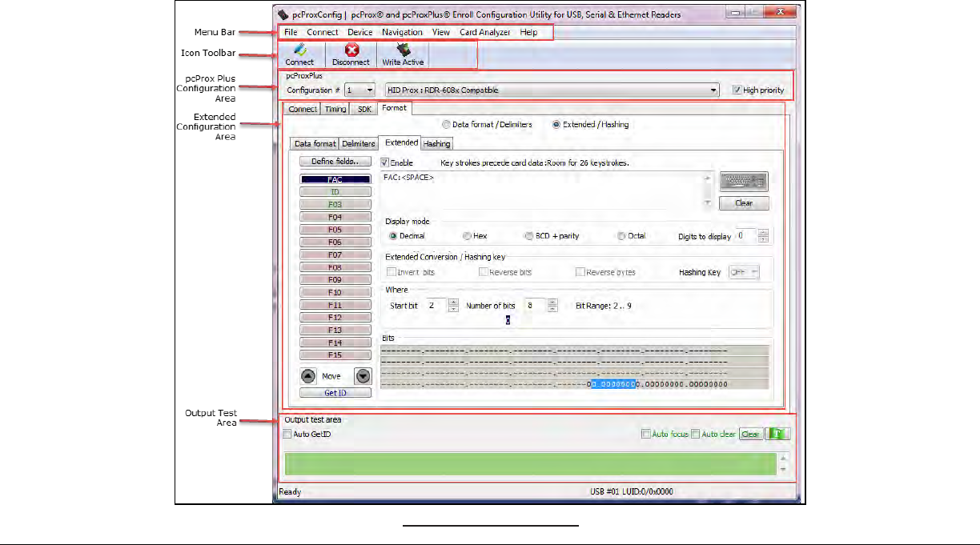The image size is (980, 545).
Task: Click the highlighted bits in Bits grid
Action: pyautogui.click(x=612, y=384)
